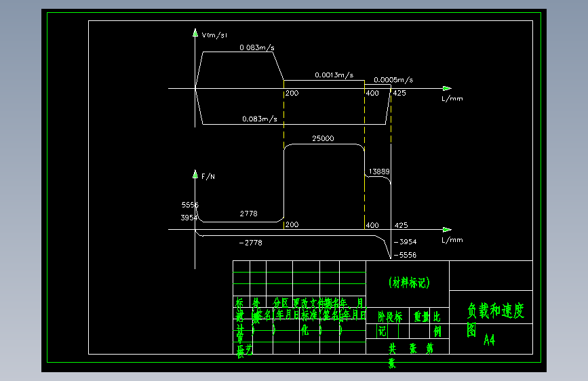Select the positive 2778 force label

249,214
